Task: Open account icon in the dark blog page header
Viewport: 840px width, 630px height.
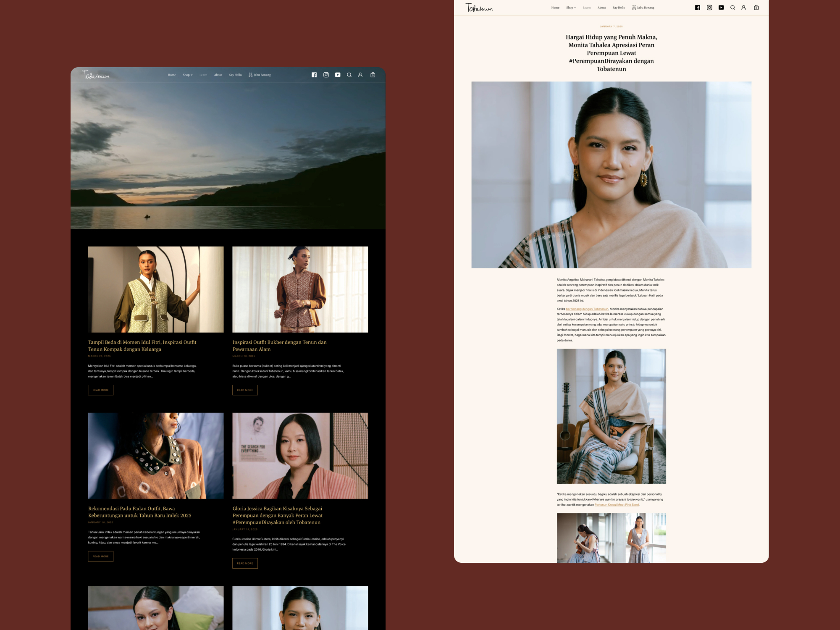Action: [x=360, y=75]
